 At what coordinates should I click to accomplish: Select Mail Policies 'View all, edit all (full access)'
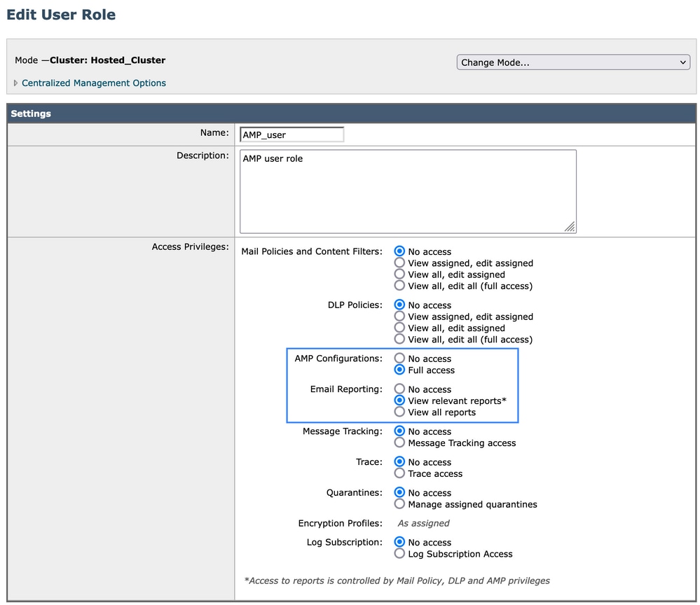tap(399, 286)
